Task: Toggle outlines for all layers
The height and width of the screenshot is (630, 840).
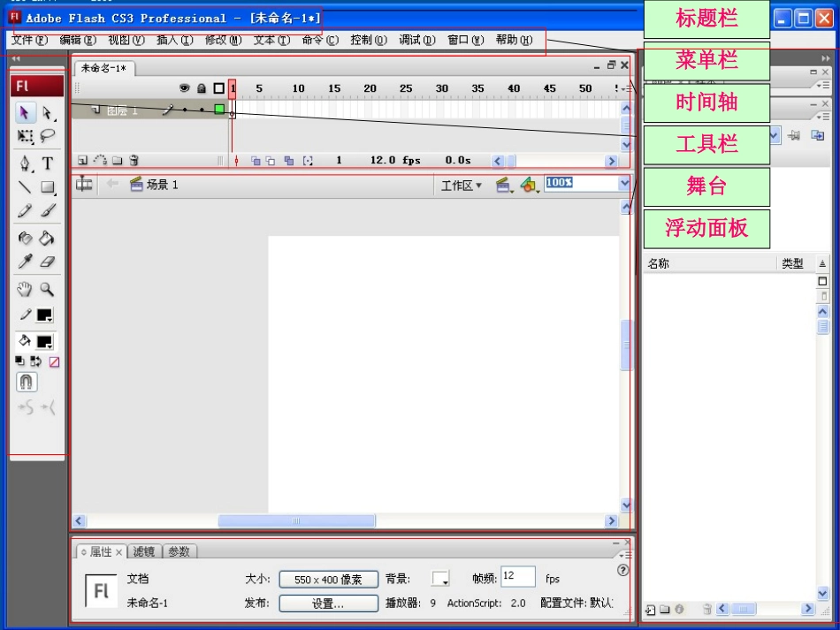Action: pyautogui.click(x=218, y=88)
